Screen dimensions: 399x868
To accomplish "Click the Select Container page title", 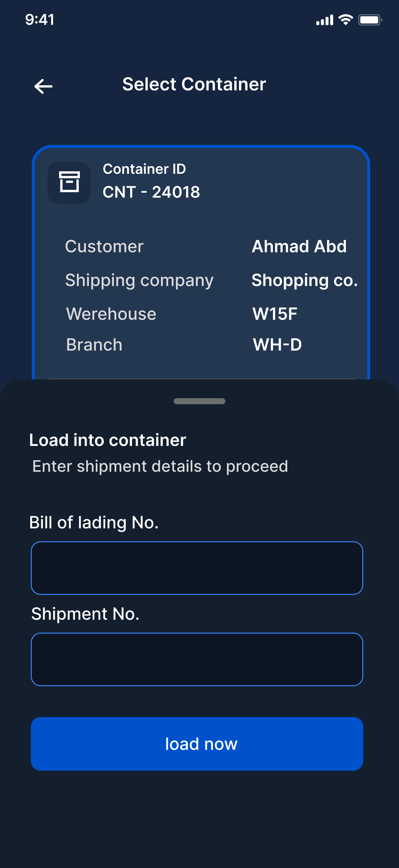I will pyautogui.click(x=194, y=84).
